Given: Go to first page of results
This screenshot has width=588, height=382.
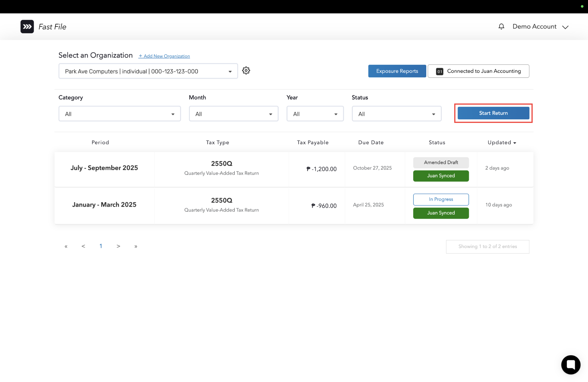Looking at the screenshot, I should 66,246.
